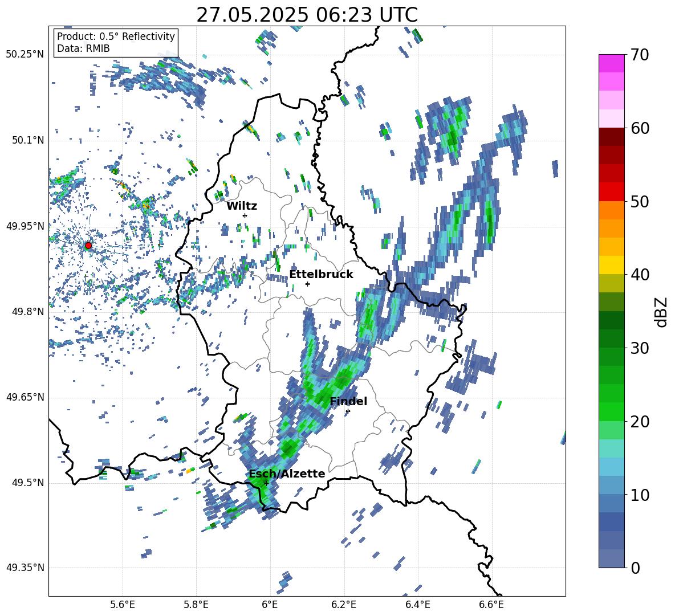Click the 'Product: 0.5° Reflectivity' text
The width and height of the screenshot is (675, 616).
pos(116,36)
